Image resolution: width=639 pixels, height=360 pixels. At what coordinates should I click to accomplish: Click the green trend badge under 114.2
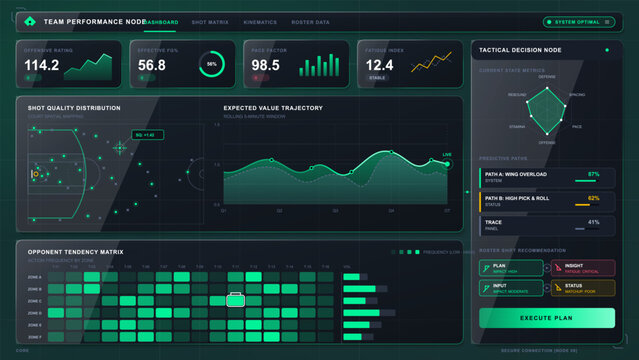[32, 77]
